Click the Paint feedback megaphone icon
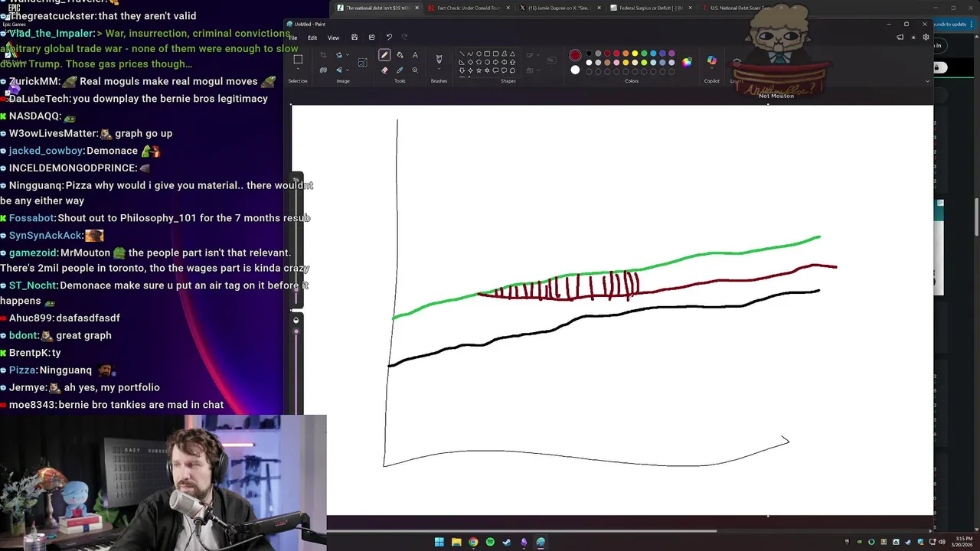Image resolution: width=980 pixels, height=551 pixels. [x=900, y=37]
